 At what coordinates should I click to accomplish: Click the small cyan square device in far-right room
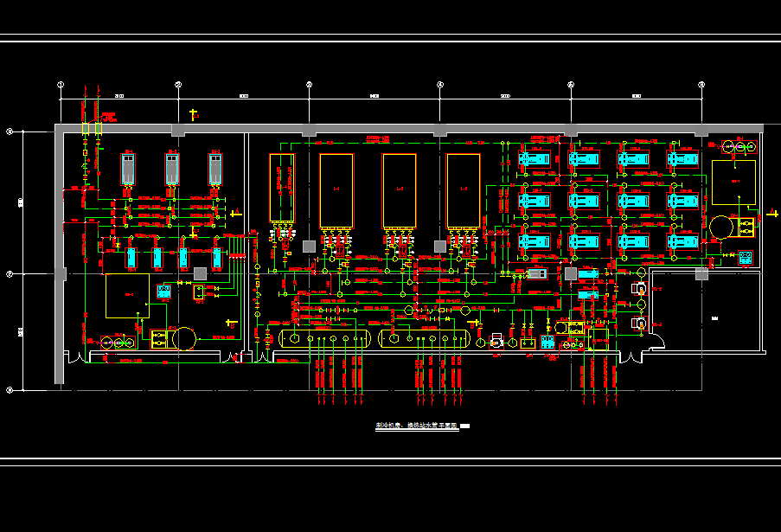pyautogui.click(x=746, y=258)
